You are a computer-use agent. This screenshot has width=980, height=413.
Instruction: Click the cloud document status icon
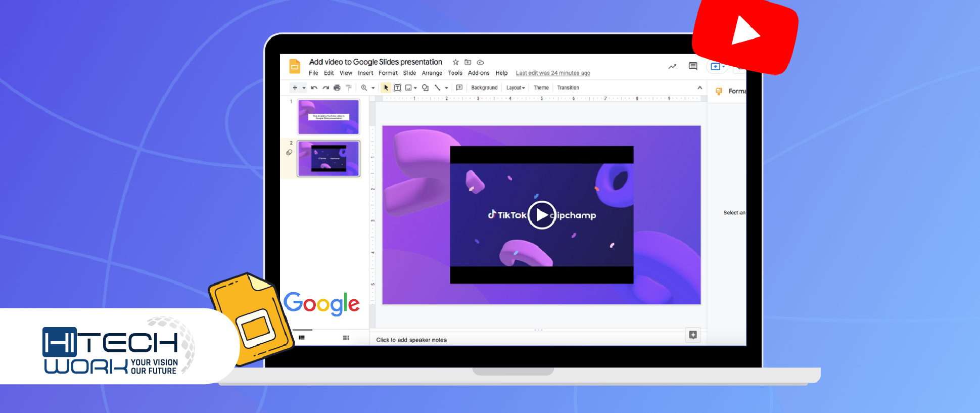point(480,62)
